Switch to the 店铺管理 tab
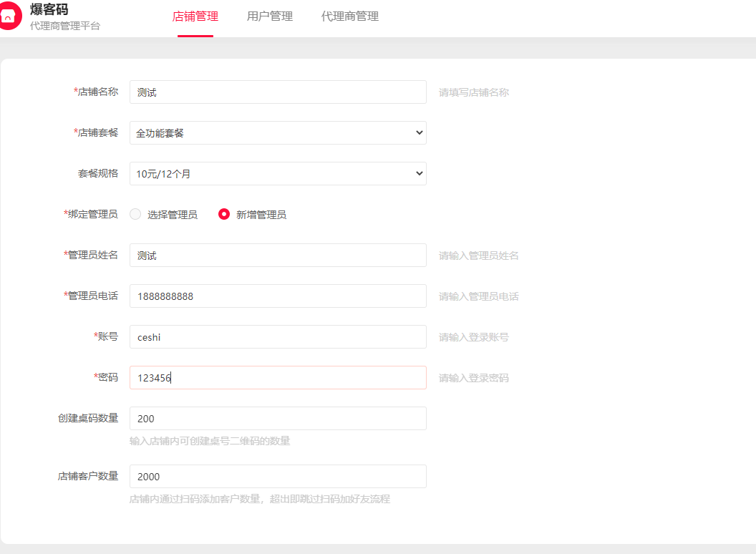 tap(195, 16)
